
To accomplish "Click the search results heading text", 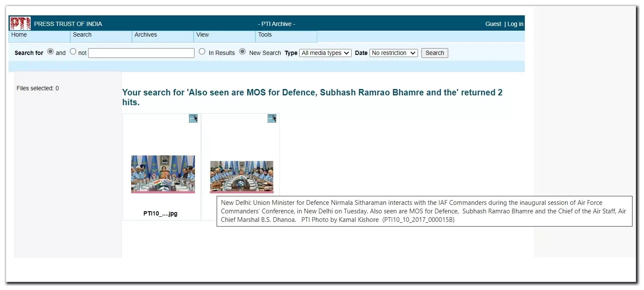I will click(x=312, y=97).
